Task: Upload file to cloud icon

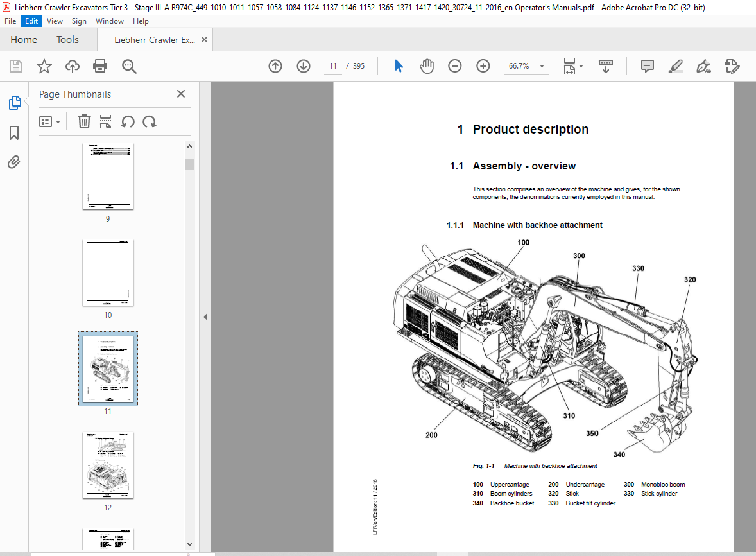Action: 73,66
